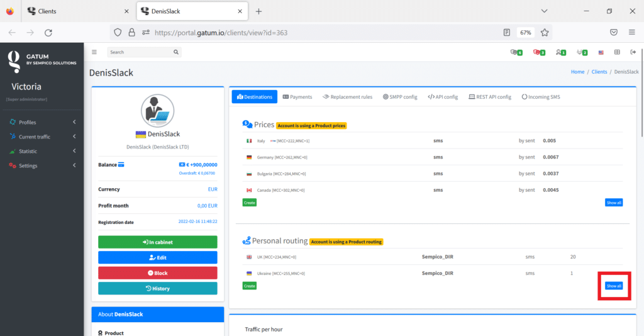This screenshot has width=644, height=336.
Task: Click the Bulgaria price row
Action: click(433, 174)
